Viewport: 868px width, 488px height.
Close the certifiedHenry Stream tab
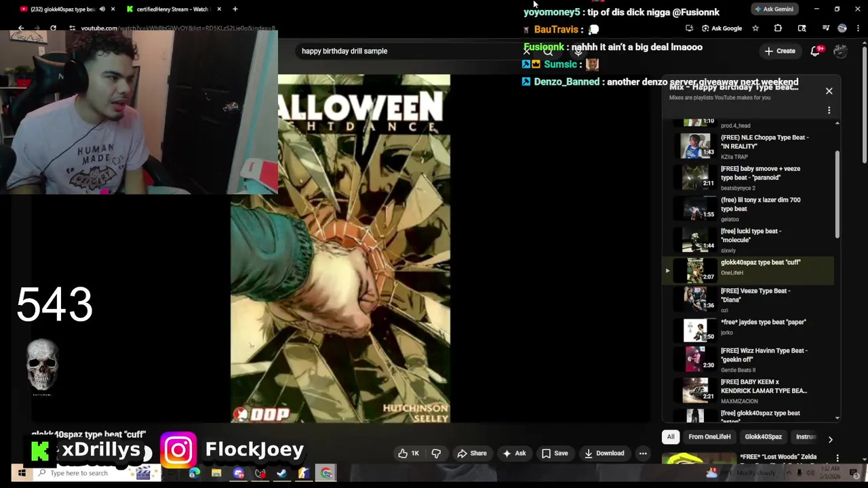coord(219,9)
